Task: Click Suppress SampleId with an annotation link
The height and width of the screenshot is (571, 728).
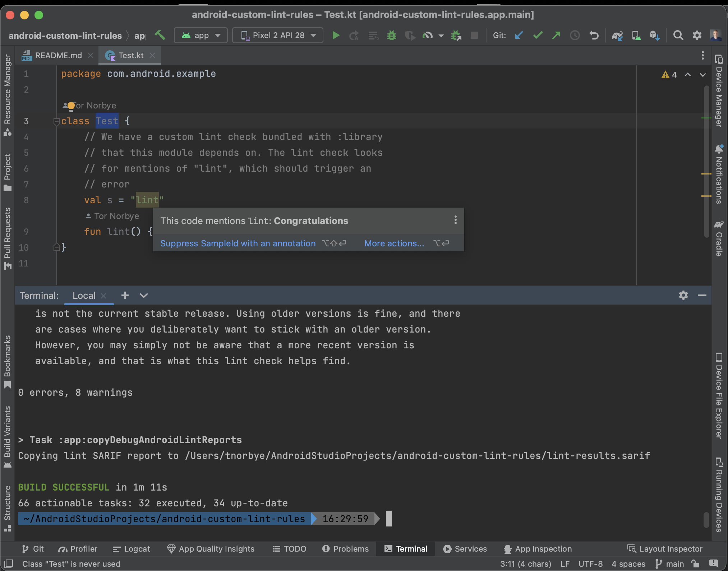Action: pos(238,243)
